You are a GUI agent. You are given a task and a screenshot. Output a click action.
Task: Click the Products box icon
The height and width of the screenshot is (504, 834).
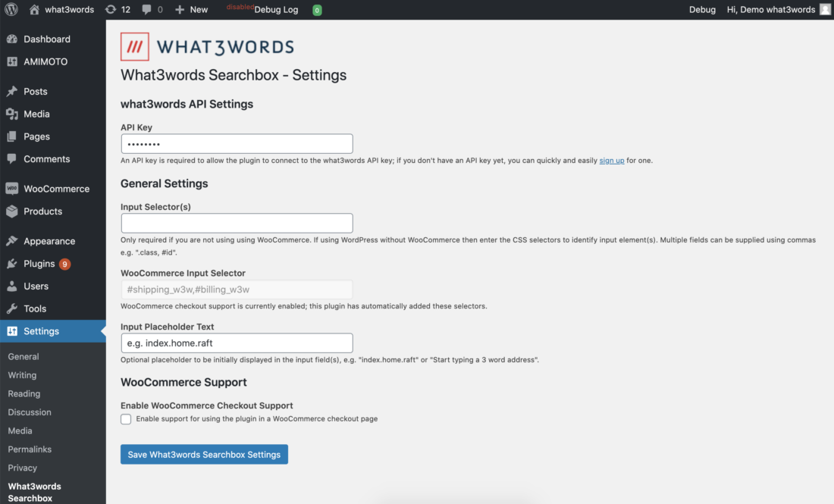point(11,211)
